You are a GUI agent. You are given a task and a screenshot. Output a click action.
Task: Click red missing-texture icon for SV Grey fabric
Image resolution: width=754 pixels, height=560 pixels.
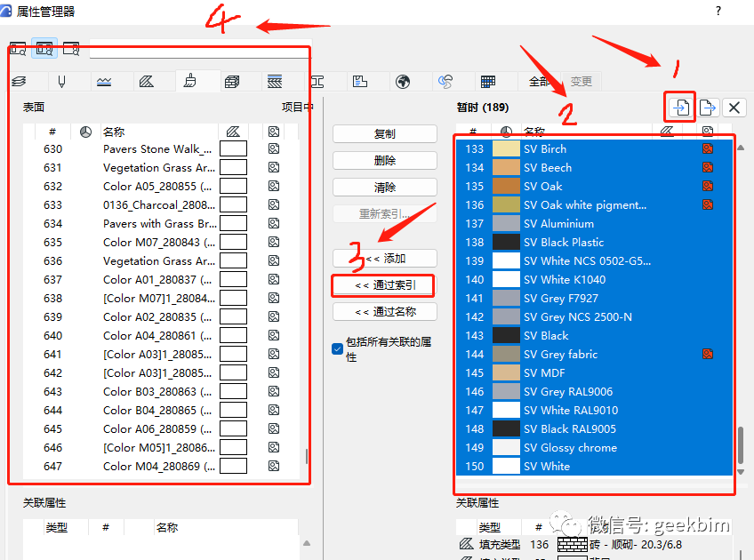pyautogui.click(x=708, y=355)
